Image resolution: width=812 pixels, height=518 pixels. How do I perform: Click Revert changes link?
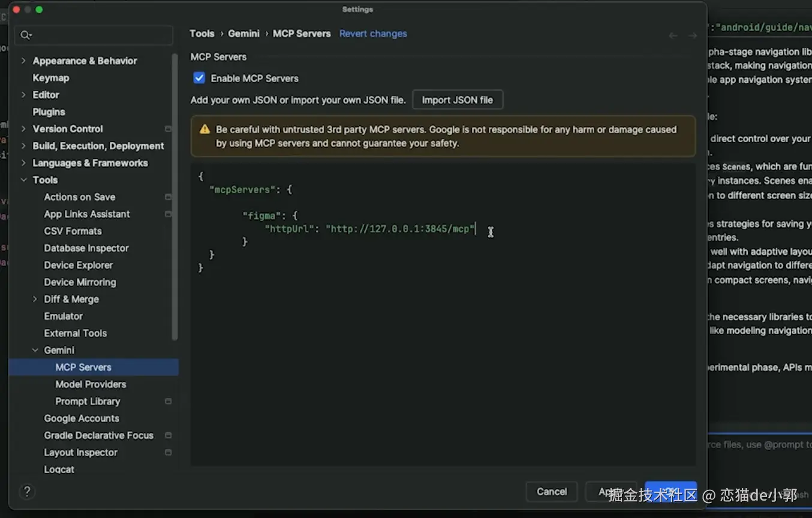(373, 34)
